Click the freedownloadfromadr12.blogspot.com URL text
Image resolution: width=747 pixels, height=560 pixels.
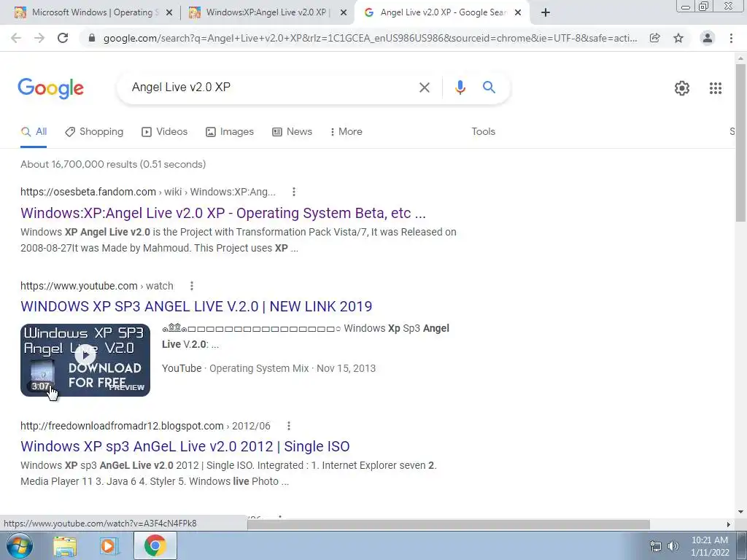click(122, 426)
